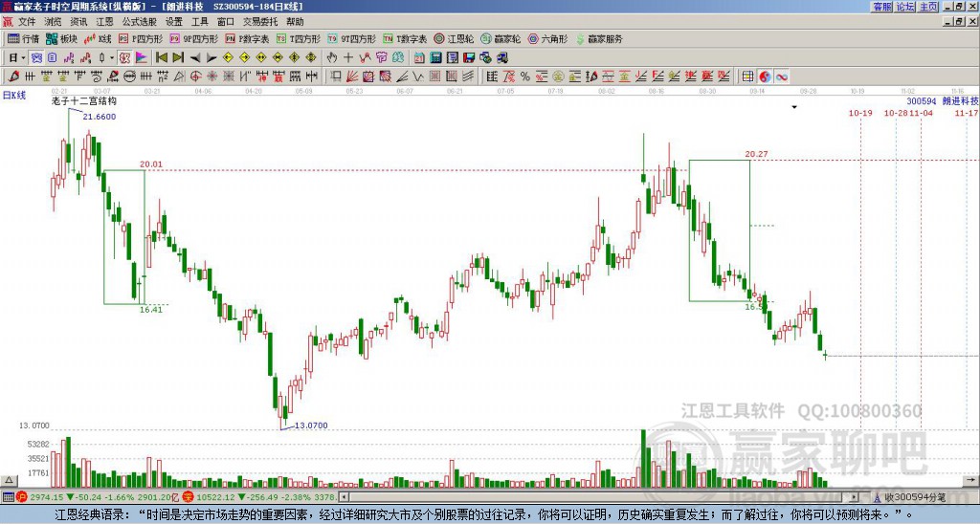This screenshot has height=524, width=980.
Task: Click the small black triangle marker on chart
Action: point(794,107)
